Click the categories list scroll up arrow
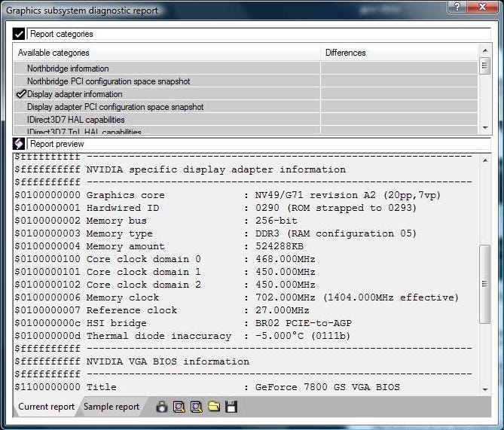This screenshot has height=430, width=504. 485,50
